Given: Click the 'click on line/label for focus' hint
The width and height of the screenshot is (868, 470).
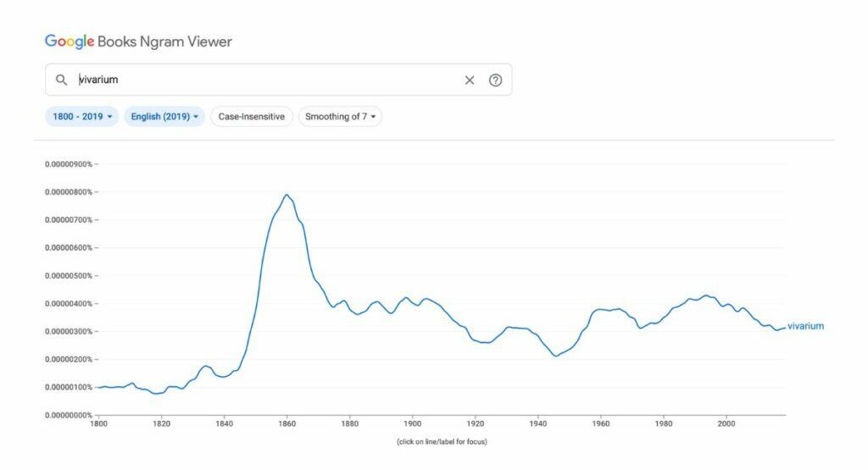Looking at the screenshot, I should (x=442, y=442).
